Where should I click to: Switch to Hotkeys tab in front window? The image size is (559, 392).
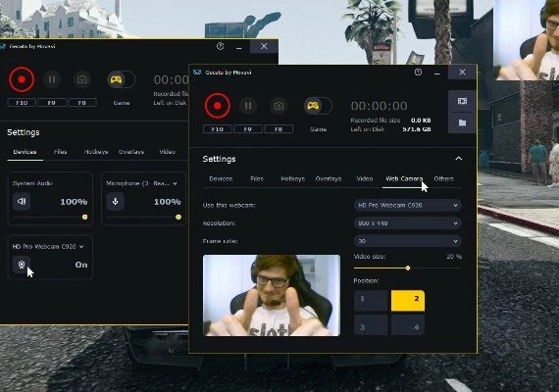292,179
